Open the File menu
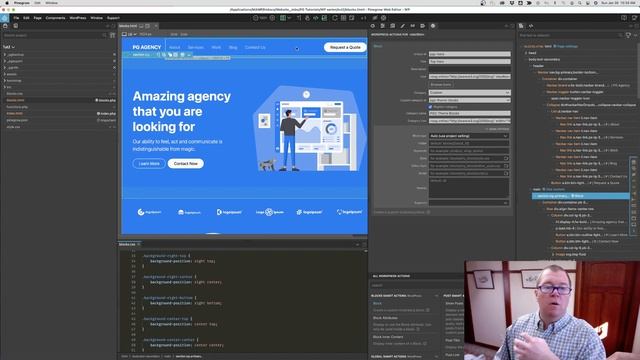Image resolution: width=640 pixels, height=360 pixels. pos(16,18)
